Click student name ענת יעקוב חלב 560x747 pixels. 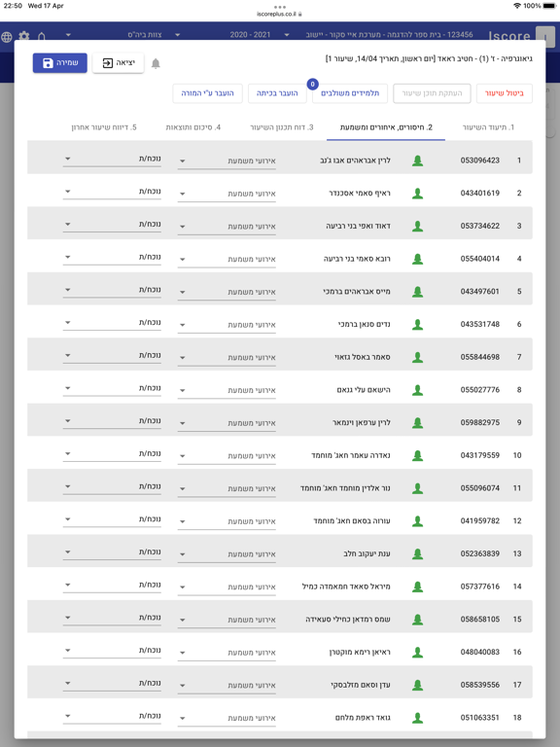tap(367, 554)
